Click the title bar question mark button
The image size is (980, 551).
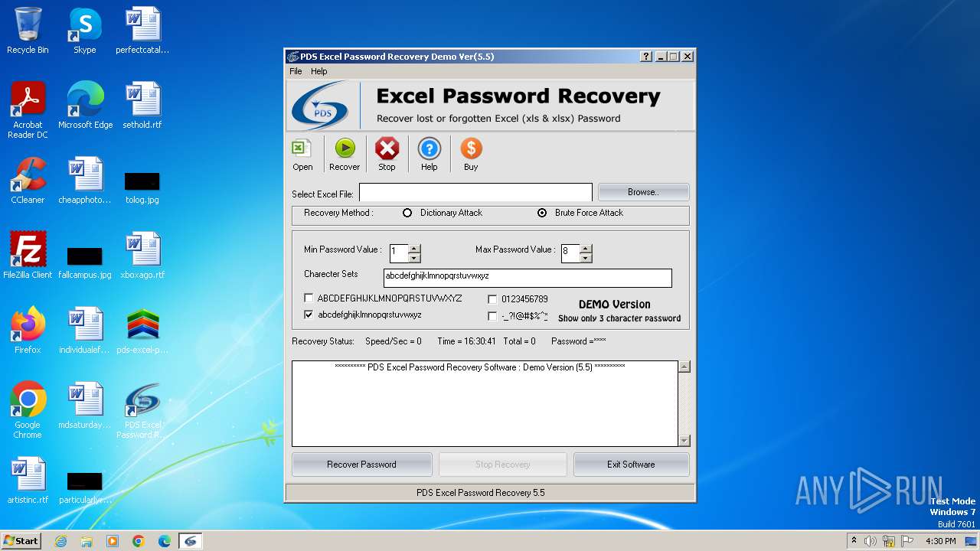[646, 57]
